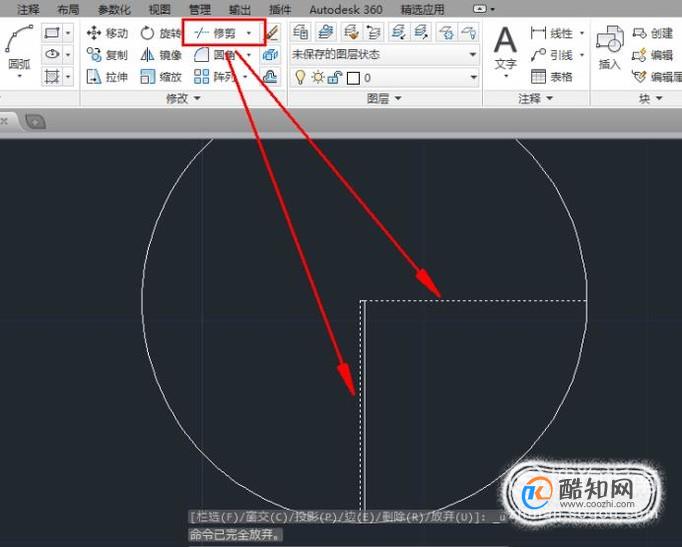
Task: Click the Insert (插入) block icon
Action: coord(609,47)
